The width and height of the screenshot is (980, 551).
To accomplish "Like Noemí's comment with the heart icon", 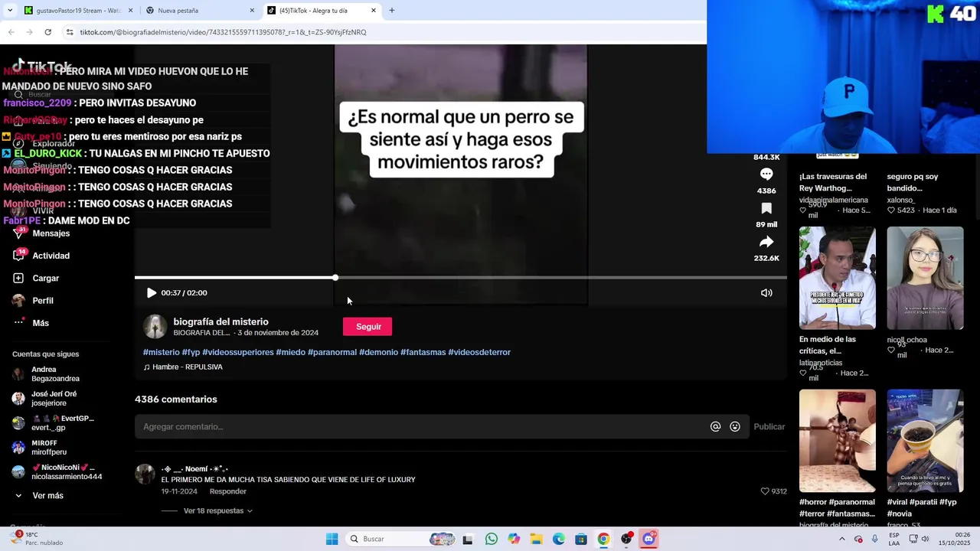I will click(765, 491).
